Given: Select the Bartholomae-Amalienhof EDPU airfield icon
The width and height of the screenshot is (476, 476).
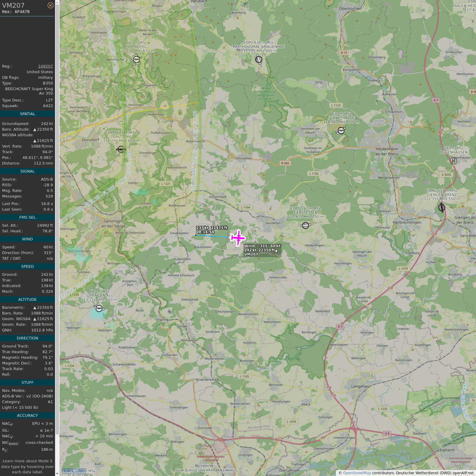Looking at the screenshot, I should click(259, 60).
